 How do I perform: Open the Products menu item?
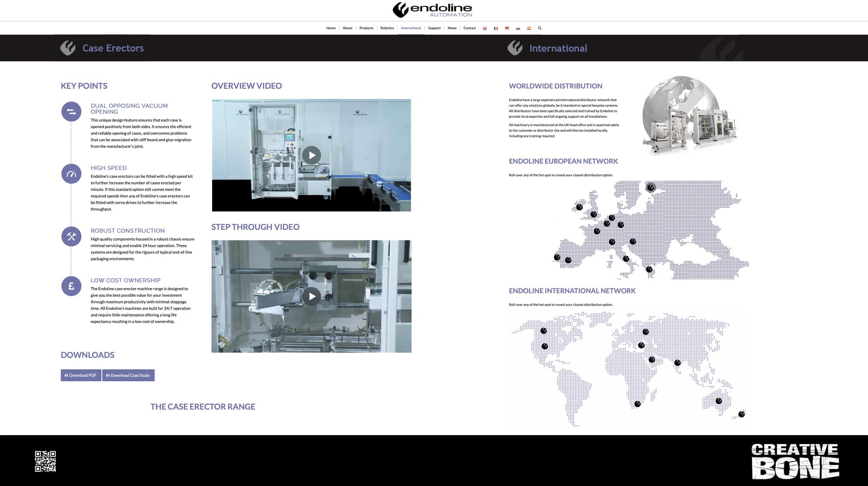pyautogui.click(x=366, y=28)
